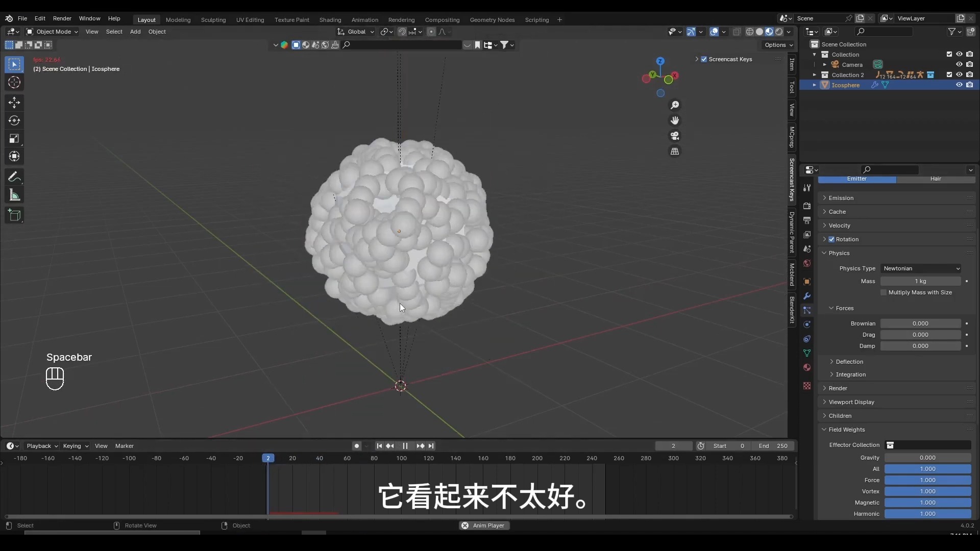Open Modifier Properties wrench tab
The height and width of the screenshot is (551, 980).
tap(807, 296)
